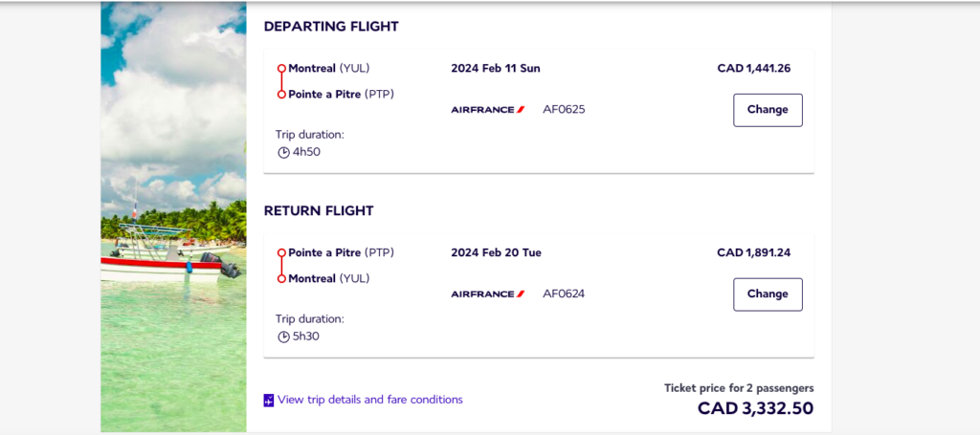Click the total ticket price CAD 3,332.50
The image size is (980, 435).
pos(755,408)
